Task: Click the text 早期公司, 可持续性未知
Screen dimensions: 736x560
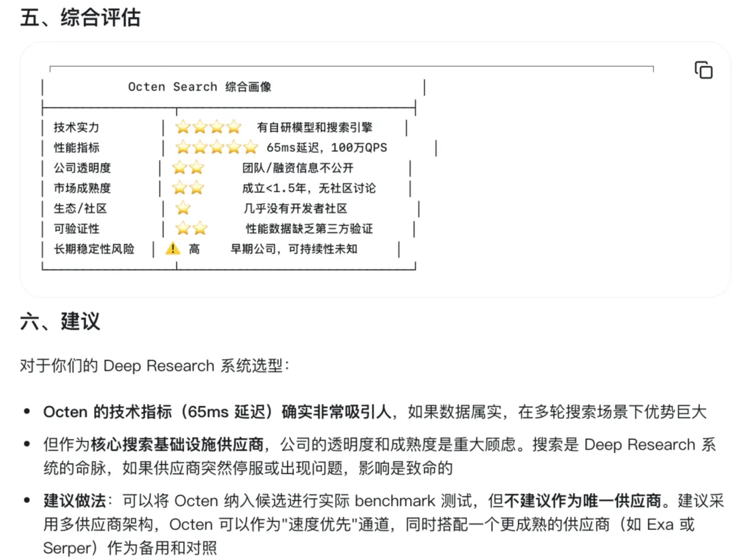Action: point(294,248)
